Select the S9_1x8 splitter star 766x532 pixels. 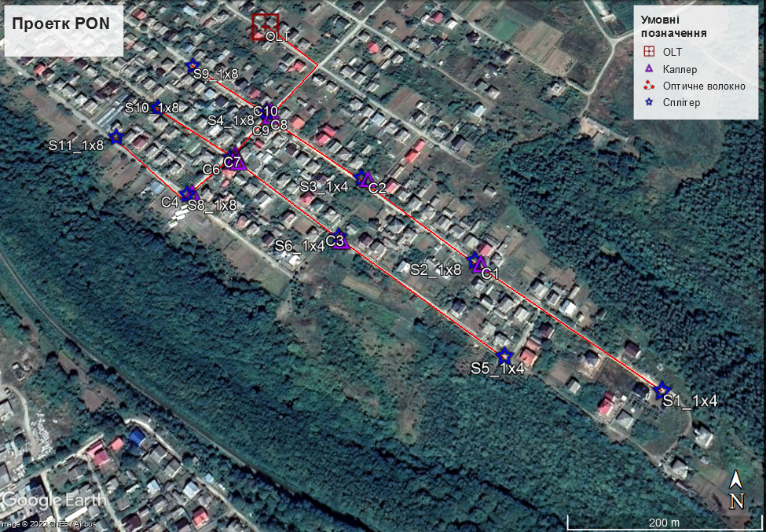(x=192, y=66)
